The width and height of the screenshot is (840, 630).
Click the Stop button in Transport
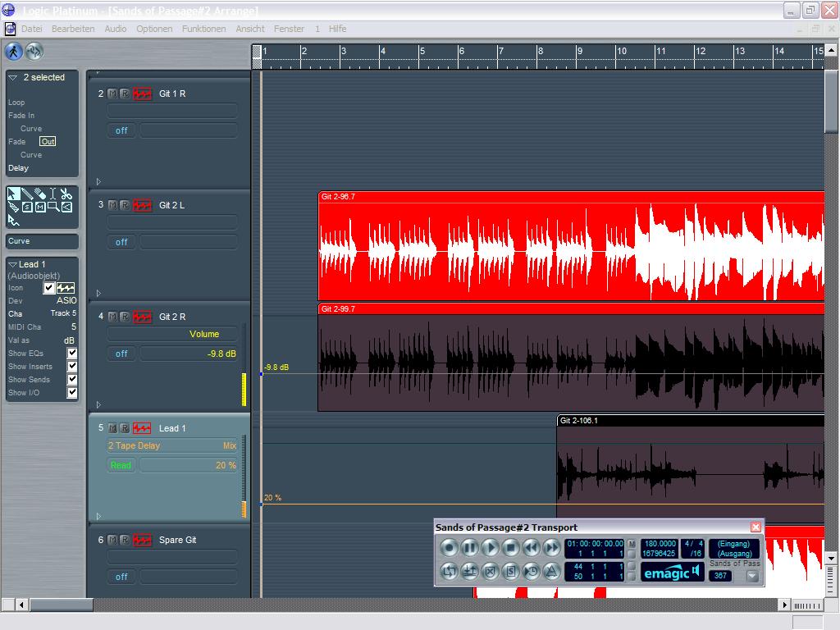pos(510,548)
